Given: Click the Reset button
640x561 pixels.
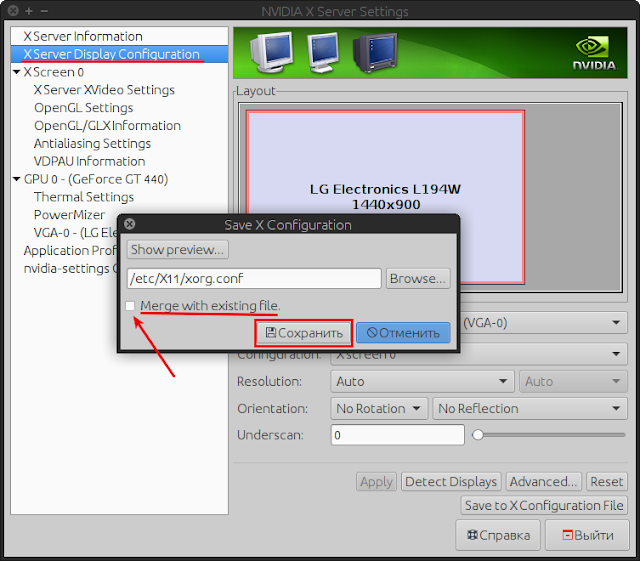Looking at the screenshot, I should (x=607, y=482).
